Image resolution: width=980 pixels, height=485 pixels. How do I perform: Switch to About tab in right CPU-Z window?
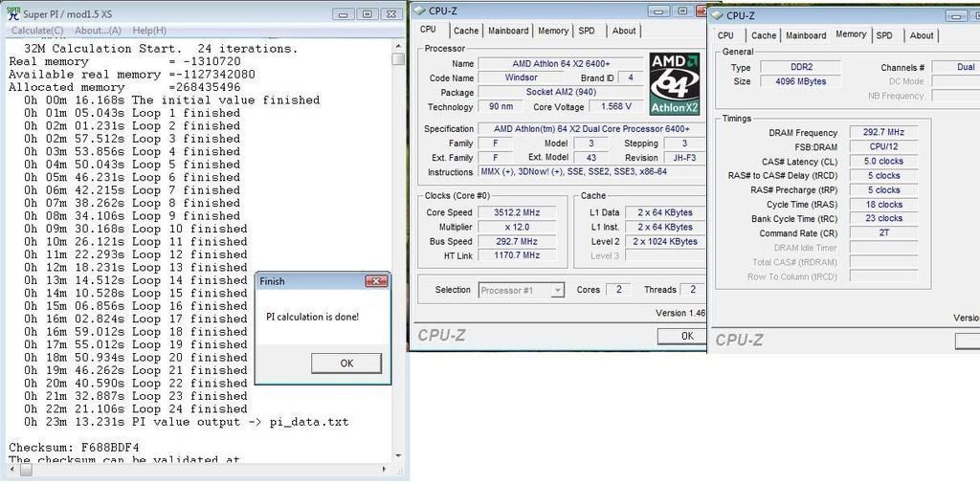(x=922, y=35)
